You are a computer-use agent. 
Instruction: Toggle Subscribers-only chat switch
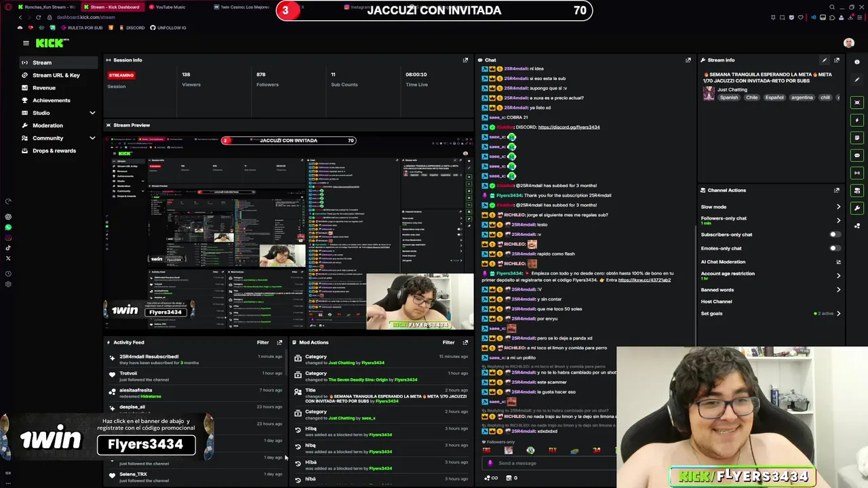tap(835, 235)
